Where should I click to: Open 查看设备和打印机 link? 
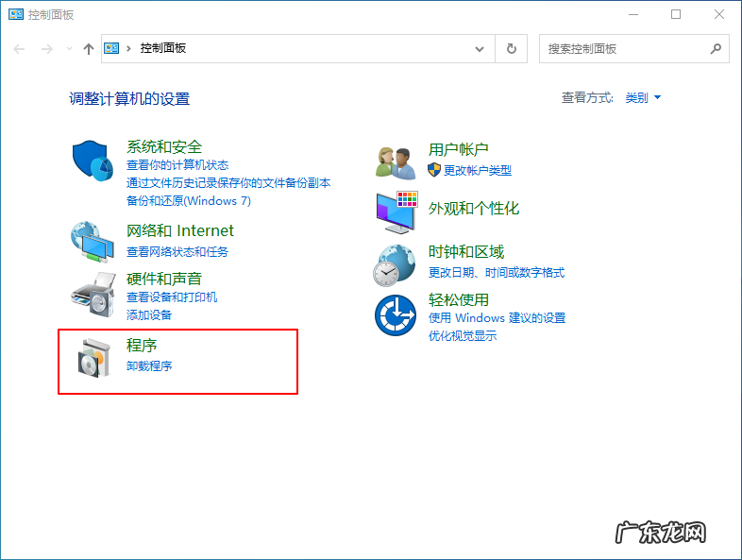pos(172,297)
